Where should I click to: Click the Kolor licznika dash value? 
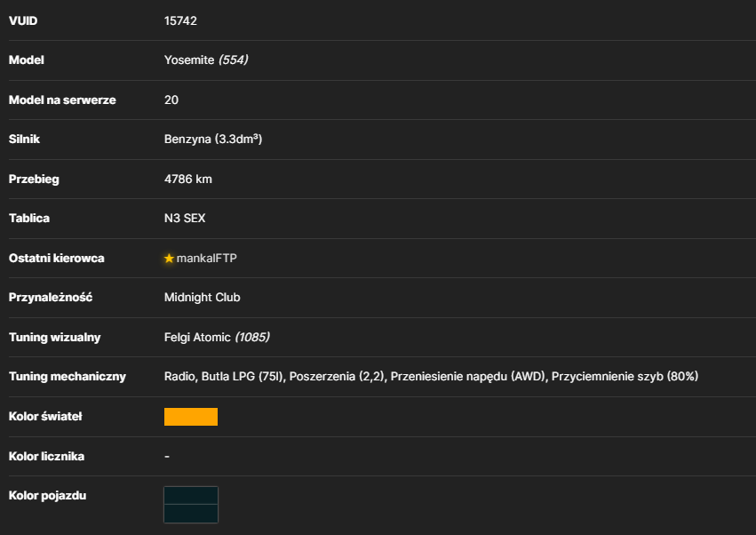point(167,457)
